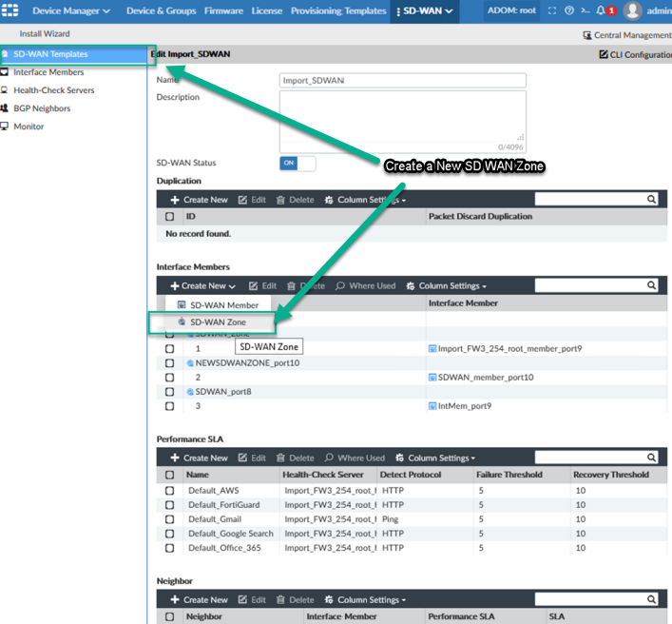Check the checkbox for member row 1
The height and width of the screenshot is (624, 672).
point(170,349)
